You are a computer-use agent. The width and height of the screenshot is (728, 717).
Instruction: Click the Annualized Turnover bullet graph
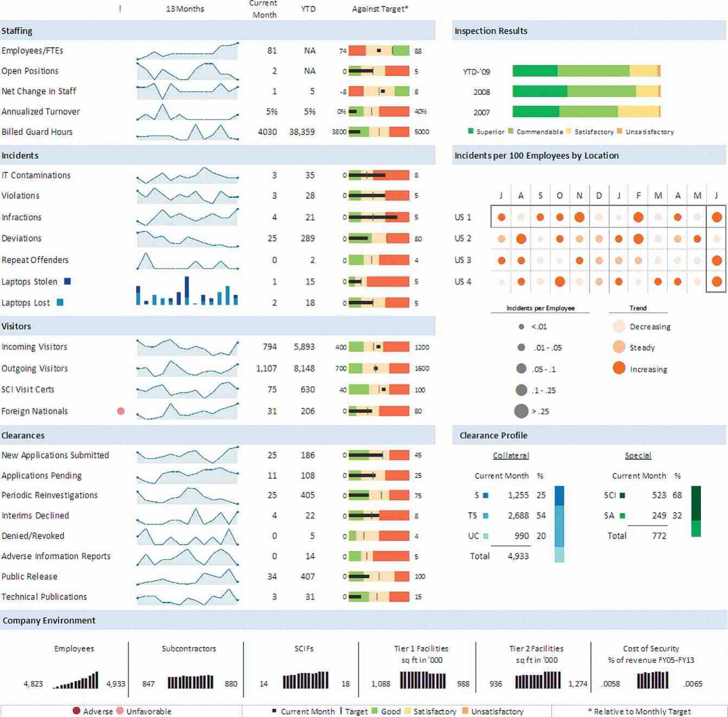tap(379, 112)
